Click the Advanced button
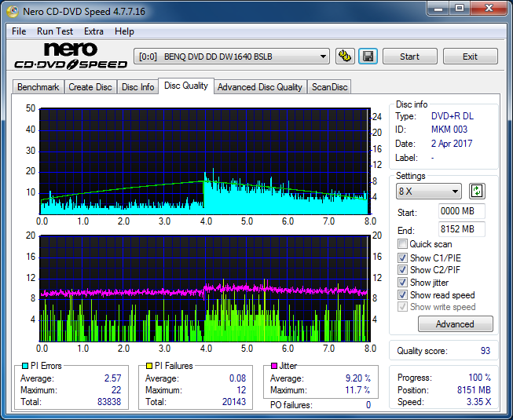Image resolution: width=513 pixels, height=420 pixels. pyautogui.click(x=455, y=324)
